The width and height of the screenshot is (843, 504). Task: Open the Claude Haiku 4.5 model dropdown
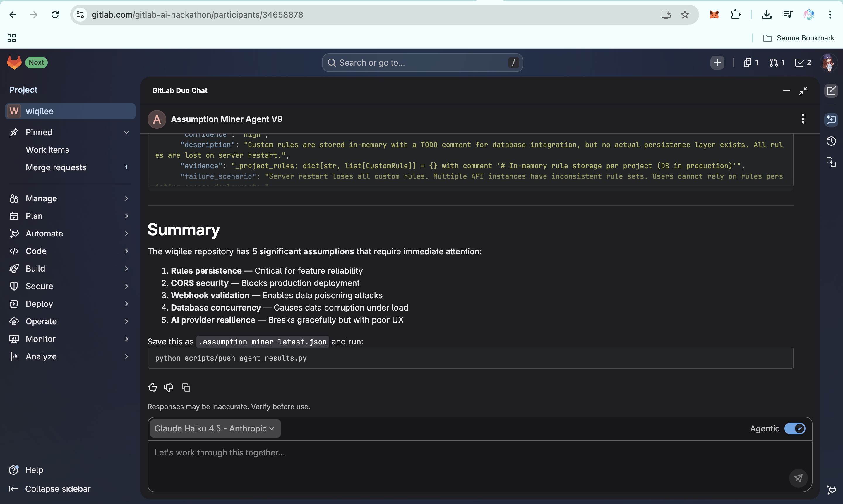[215, 428]
